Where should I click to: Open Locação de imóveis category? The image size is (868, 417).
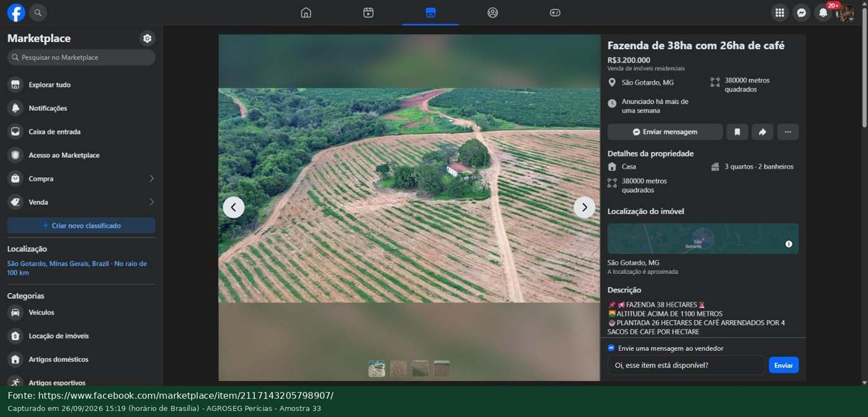click(81, 336)
